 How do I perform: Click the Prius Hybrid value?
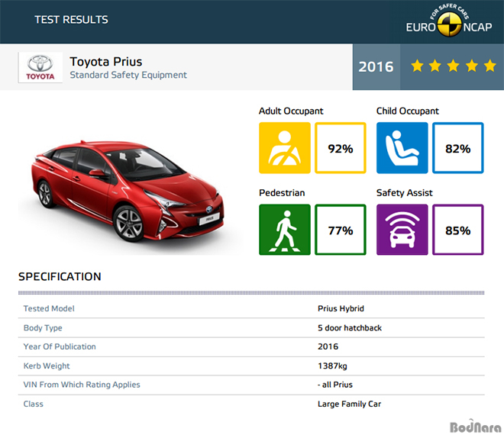(341, 308)
